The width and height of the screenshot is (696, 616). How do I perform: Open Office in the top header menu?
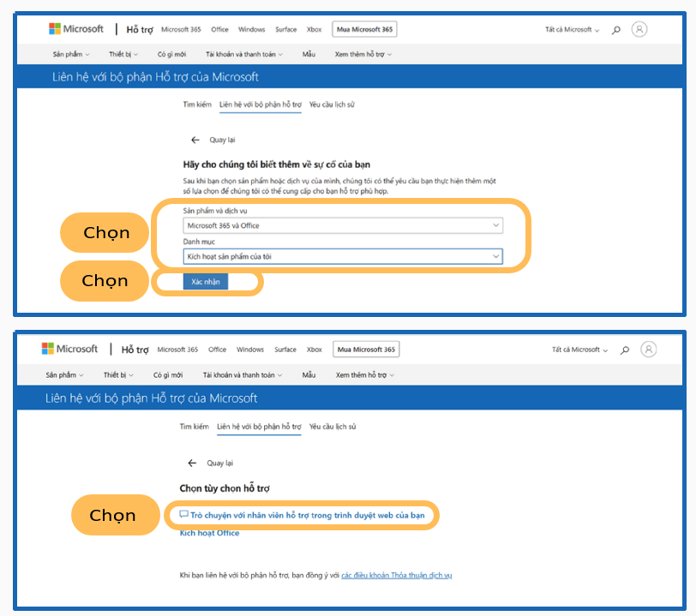point(219,29)
